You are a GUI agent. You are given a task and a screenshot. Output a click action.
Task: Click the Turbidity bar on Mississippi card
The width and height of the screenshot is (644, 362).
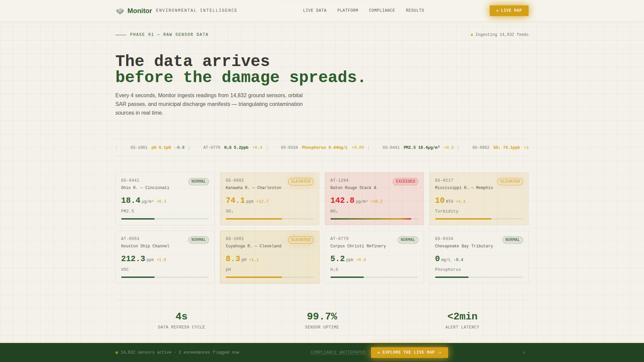click(479, 219)
